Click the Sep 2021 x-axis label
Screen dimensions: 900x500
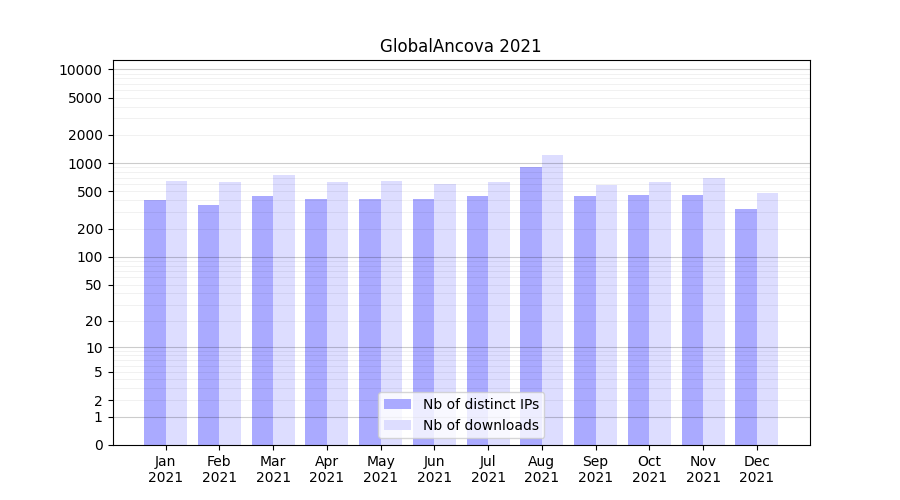pos(595,469)
